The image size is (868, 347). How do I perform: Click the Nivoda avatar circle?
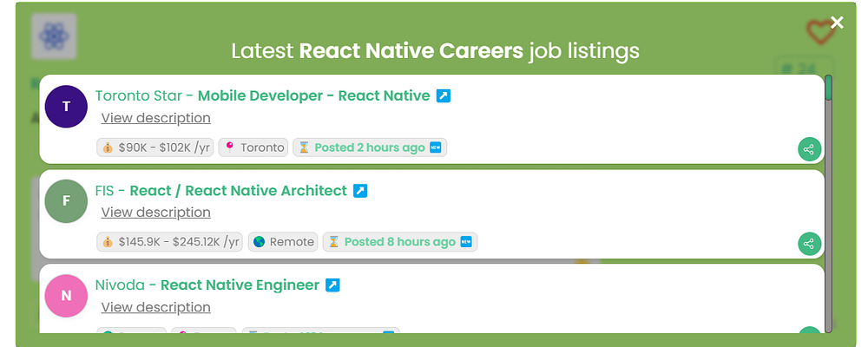point(67,296)
